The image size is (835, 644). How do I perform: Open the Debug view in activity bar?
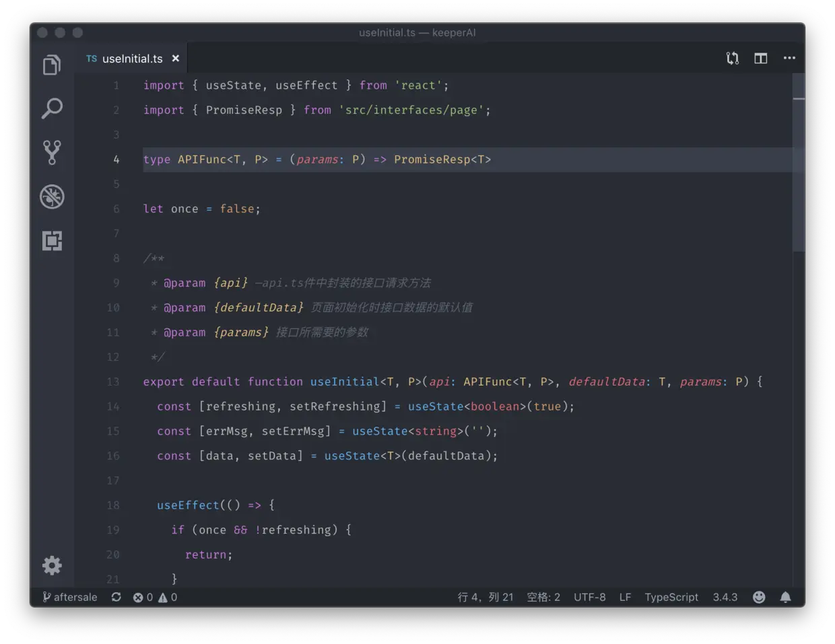[x=52, y=196]
